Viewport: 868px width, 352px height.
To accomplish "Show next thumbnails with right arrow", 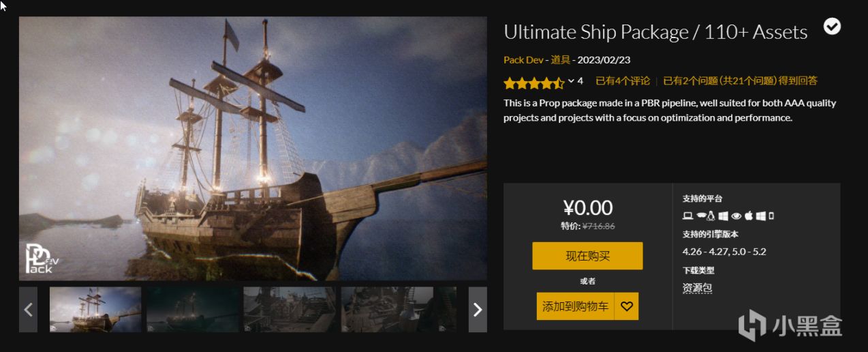I will click(478, 310).
